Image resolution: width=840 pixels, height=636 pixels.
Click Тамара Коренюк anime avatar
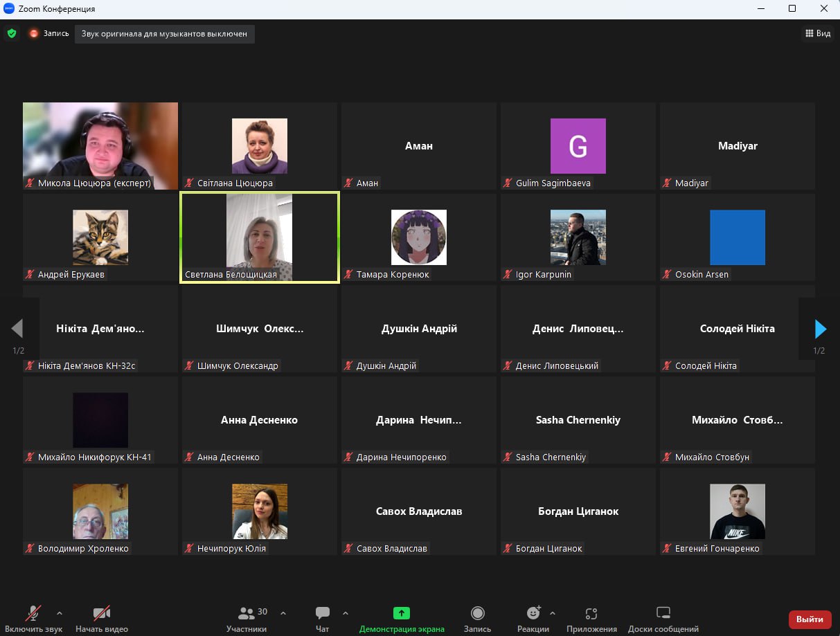tap(419, 237)
